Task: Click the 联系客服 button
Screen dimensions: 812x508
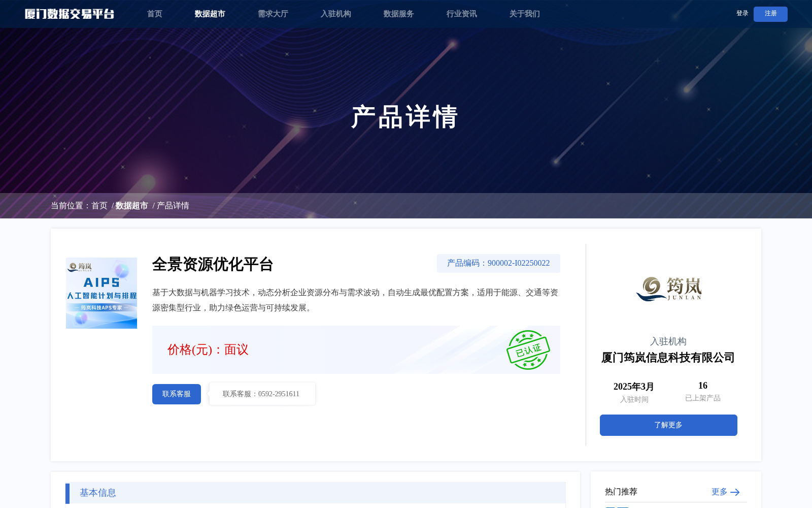Action: click(x=177, y=394)
